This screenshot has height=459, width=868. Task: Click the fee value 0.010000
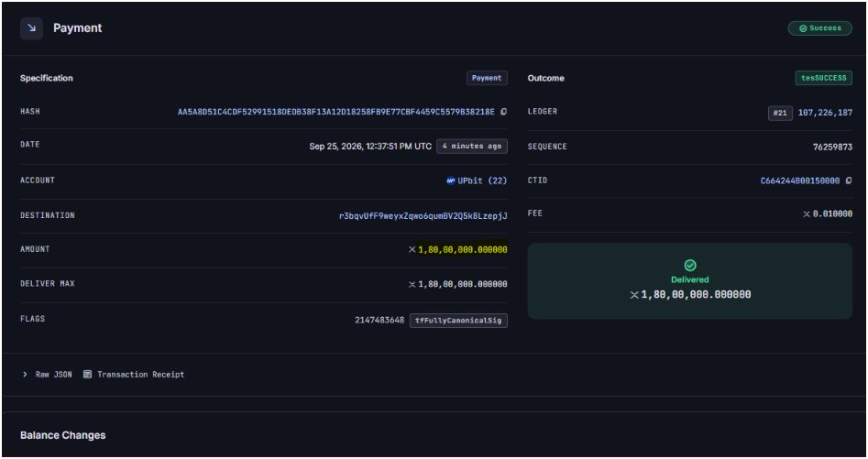point(832,214)
